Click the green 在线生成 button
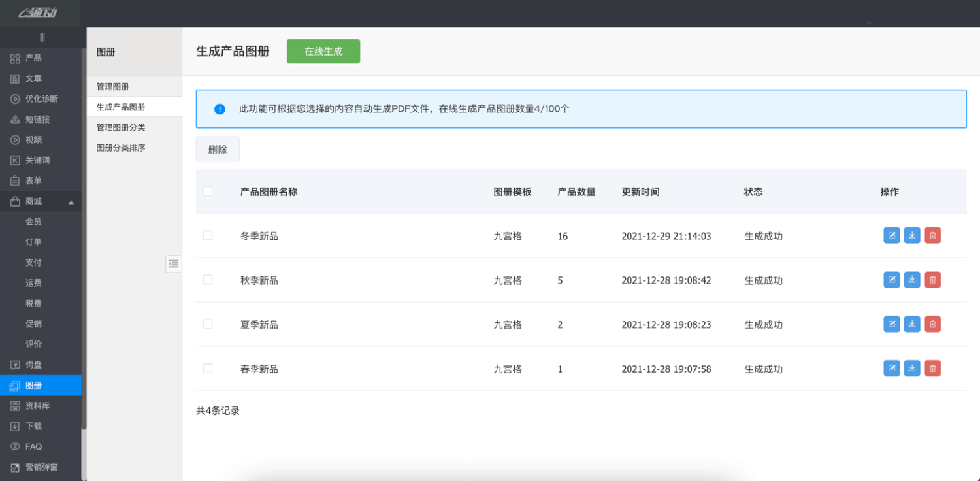 tap(323, 51)
